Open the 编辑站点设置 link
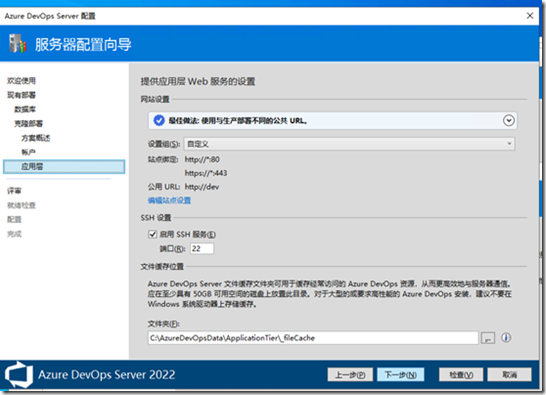The height and width of the screenshot is (395, 546). pyautogui.click(x=169, y=200)
